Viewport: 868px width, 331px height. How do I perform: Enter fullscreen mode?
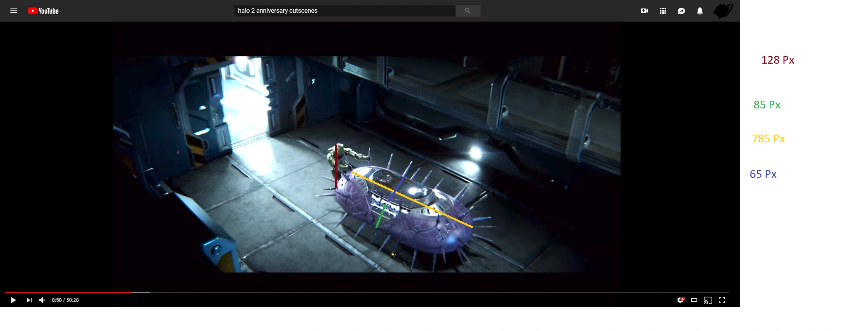pyautogui.click(x=722, y=300)
